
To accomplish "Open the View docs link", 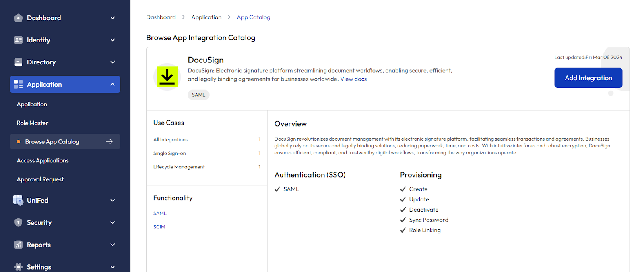I will pyautogui.click(x=353, y=79).
